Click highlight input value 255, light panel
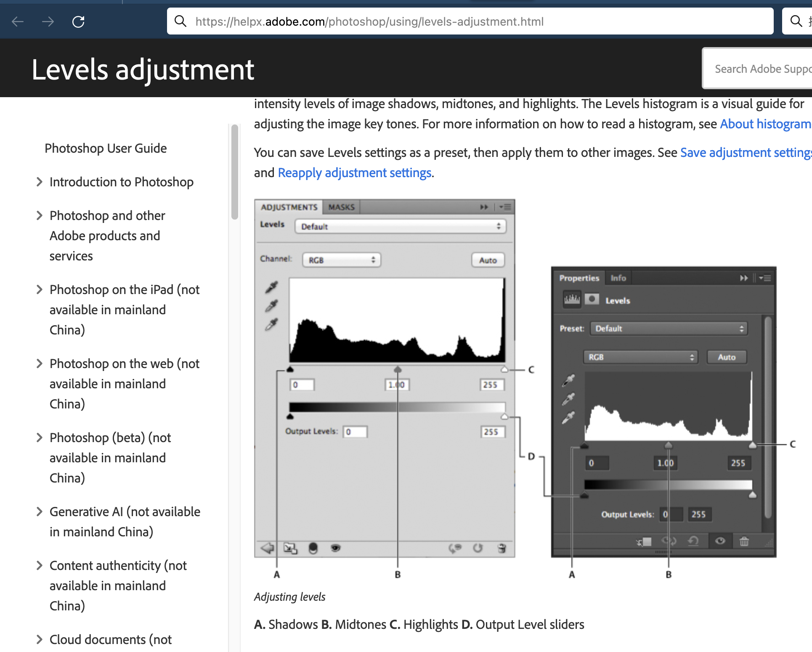 point(492,385)
